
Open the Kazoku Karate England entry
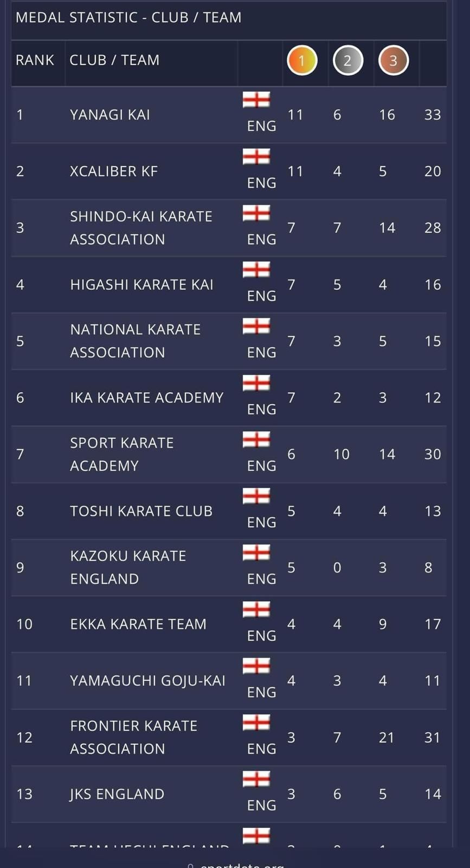point(128,567)
